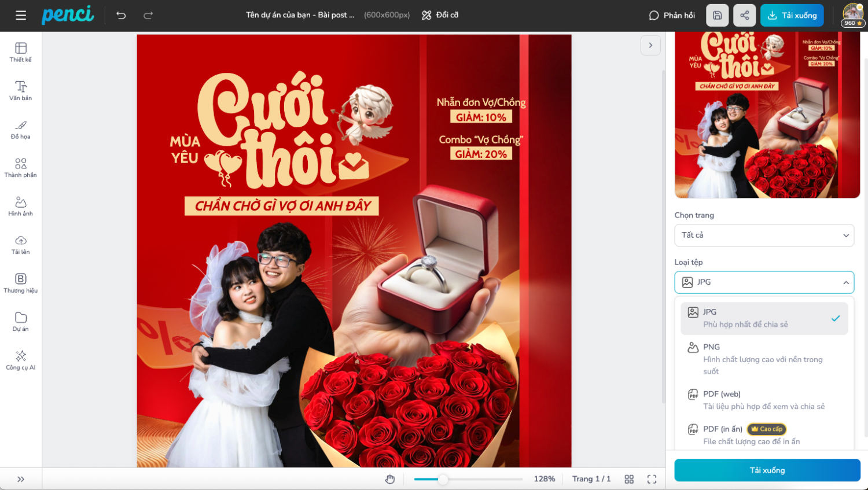Viewport: 868px width, 490px height.
Task: Open the Công cụ AI tools
Action: (x=21, y=360)
